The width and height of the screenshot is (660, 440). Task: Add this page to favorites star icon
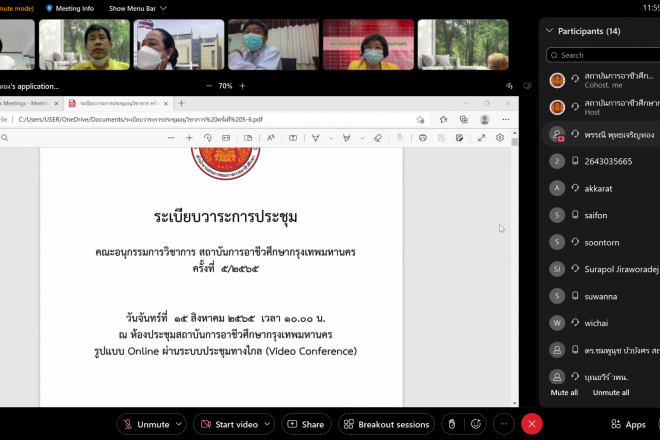420,120
